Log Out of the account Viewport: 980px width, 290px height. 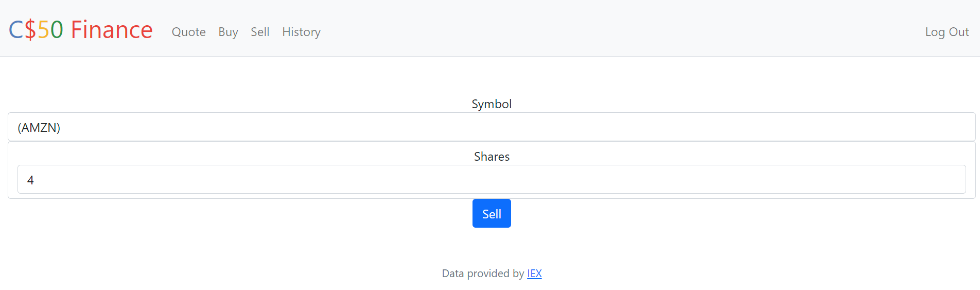click(x=947, y=32)
